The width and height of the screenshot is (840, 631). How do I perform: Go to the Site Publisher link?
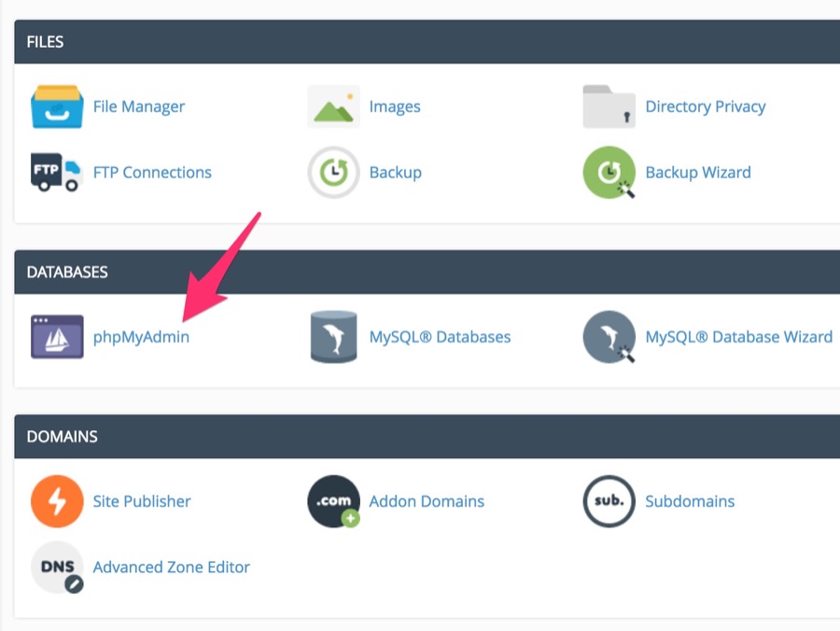coord(142,501)
